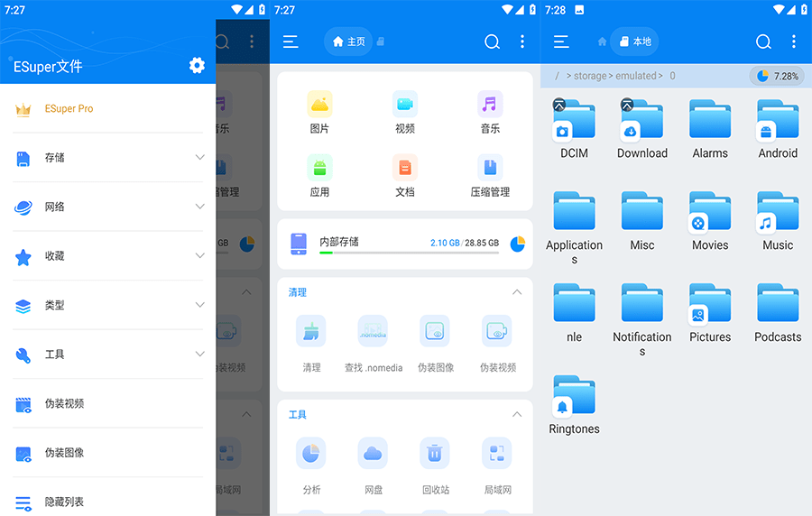The width and height of the screenshot is (812, 516).
Task: Open 隐藏列表 in the side drawer
Action: [x=107, y=502]
